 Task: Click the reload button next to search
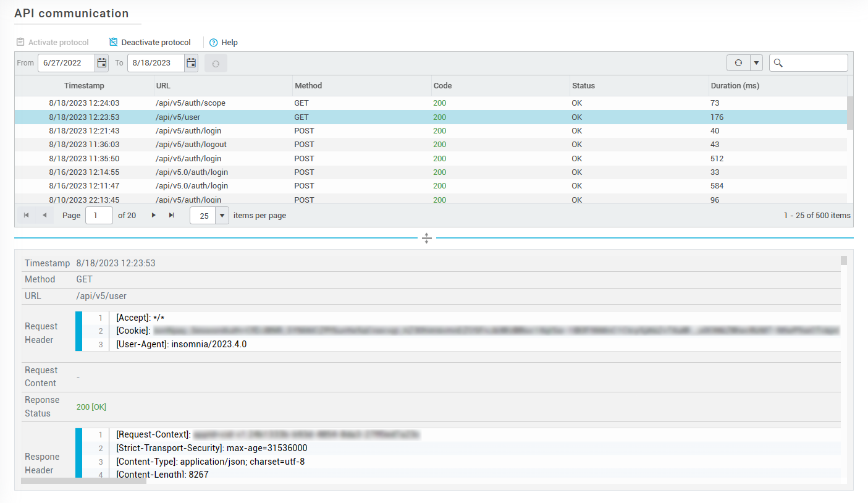[738, 63]
